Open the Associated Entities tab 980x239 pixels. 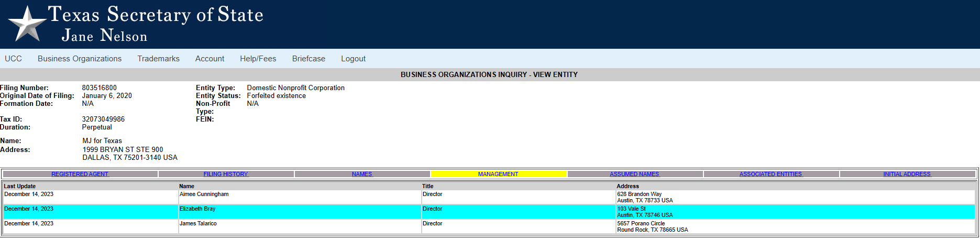(x=770, y=174)
